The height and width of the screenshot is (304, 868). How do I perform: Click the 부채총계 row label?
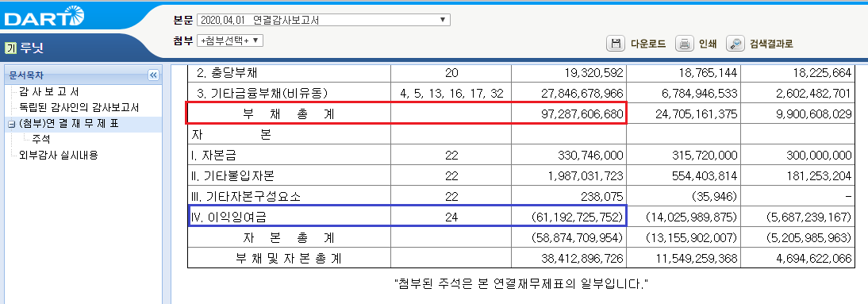[289, 114]
